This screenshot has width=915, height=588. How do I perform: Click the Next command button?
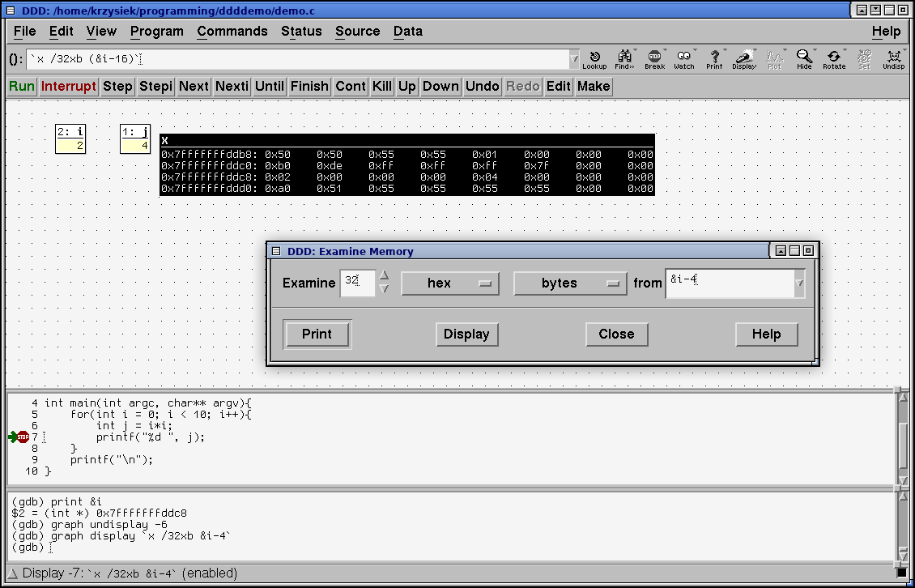(x=194, y=87)
